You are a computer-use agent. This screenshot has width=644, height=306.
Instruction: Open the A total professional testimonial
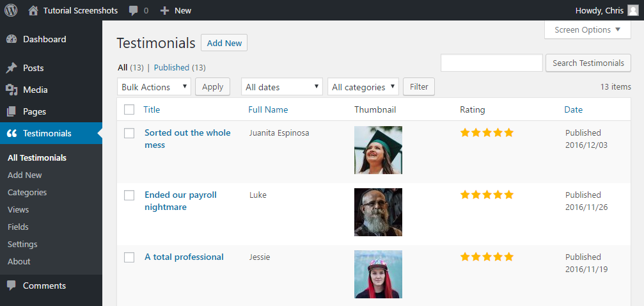click(184, 257)
